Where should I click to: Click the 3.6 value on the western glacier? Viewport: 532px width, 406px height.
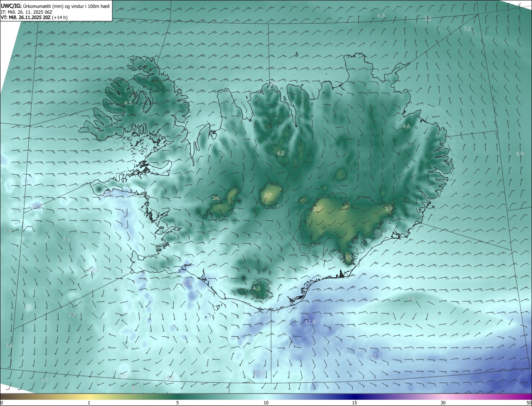[x=216, y=198]
